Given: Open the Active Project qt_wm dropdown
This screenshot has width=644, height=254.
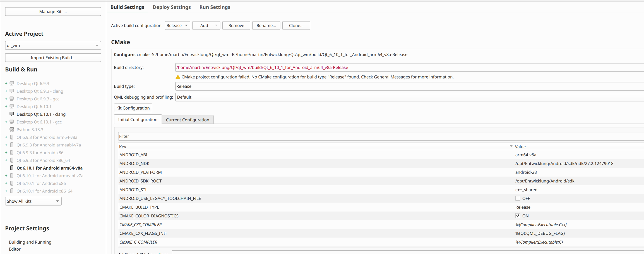Looking at the screenshot, I should click(x=53, y=45).
